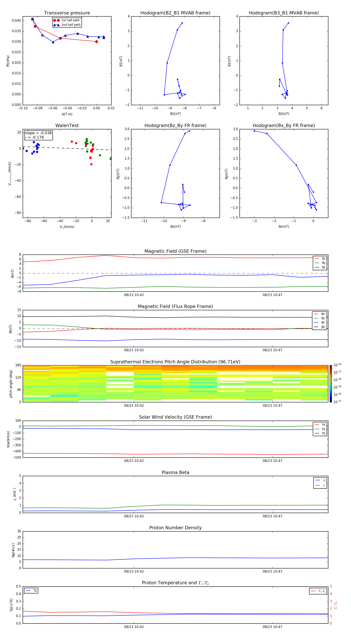The image size is (351, 644).
Task: Select the "Vz" velocity legend entry
Action: coord(320,433)
